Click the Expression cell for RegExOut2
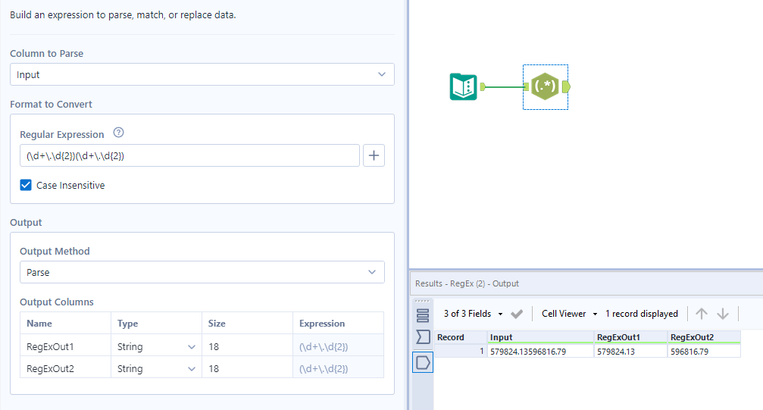 338,369
